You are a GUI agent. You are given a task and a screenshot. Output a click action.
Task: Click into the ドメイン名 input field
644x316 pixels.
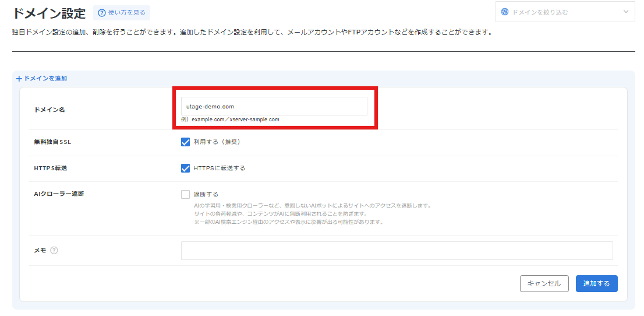pyautogui.click(x=274, y=106)
